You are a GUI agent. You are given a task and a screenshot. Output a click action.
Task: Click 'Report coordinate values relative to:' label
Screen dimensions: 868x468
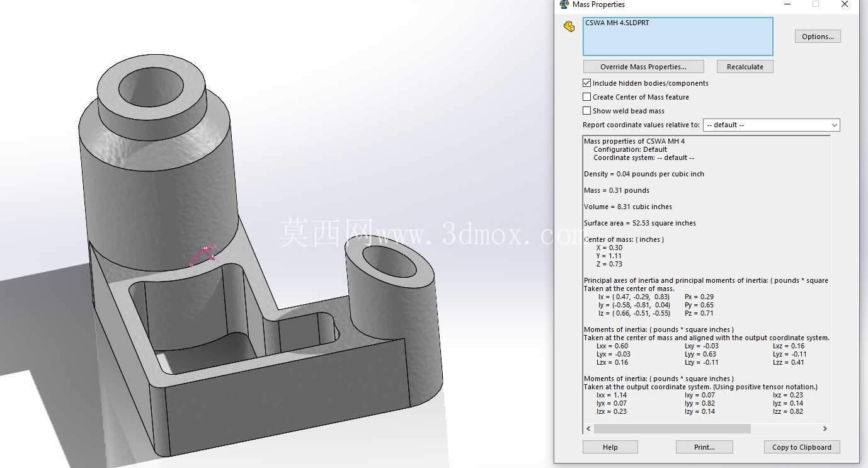(641, 125)
